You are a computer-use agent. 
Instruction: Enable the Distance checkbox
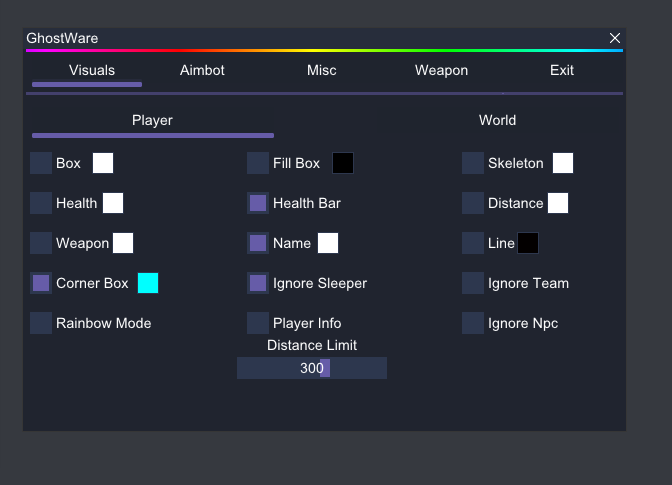coord(473,203)
